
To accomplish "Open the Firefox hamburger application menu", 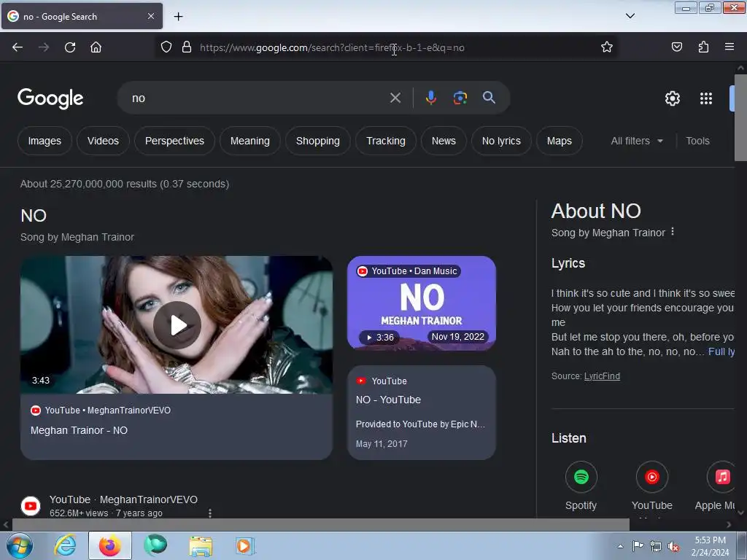I will pyautogui.click(x=729, y=47).
